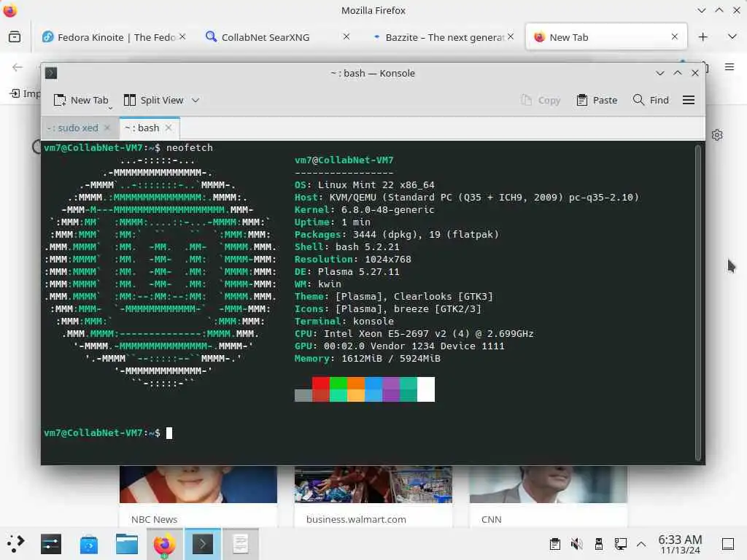
Task: Click the Konsole taskbar icon
Action: point(203,544)
